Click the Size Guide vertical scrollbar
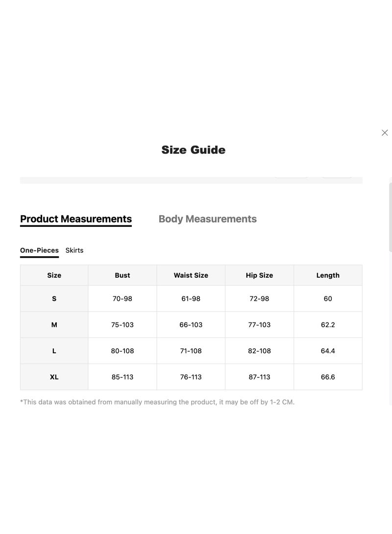 (391, 218)
